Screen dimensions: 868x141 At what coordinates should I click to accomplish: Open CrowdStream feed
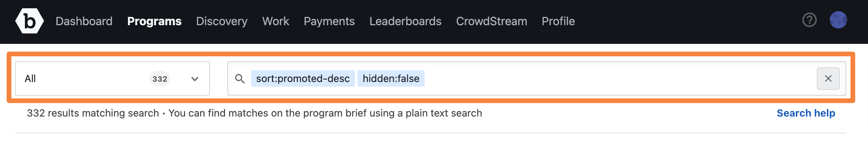(x=492, y=21)
